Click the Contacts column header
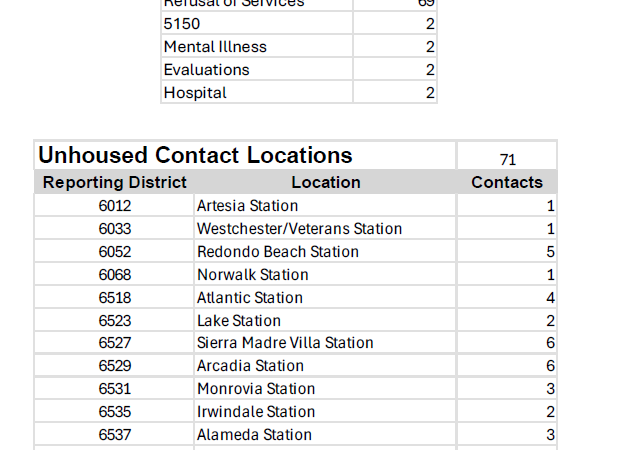 pyautogui.click(x=506, y=182)
